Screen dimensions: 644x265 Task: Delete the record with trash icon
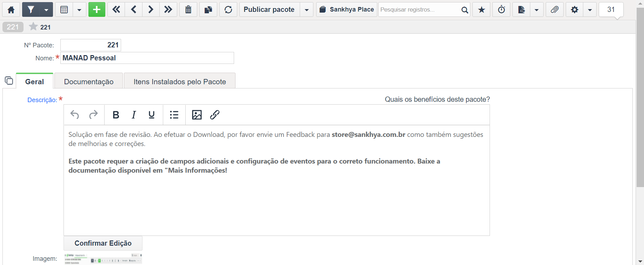pos(188,9)
